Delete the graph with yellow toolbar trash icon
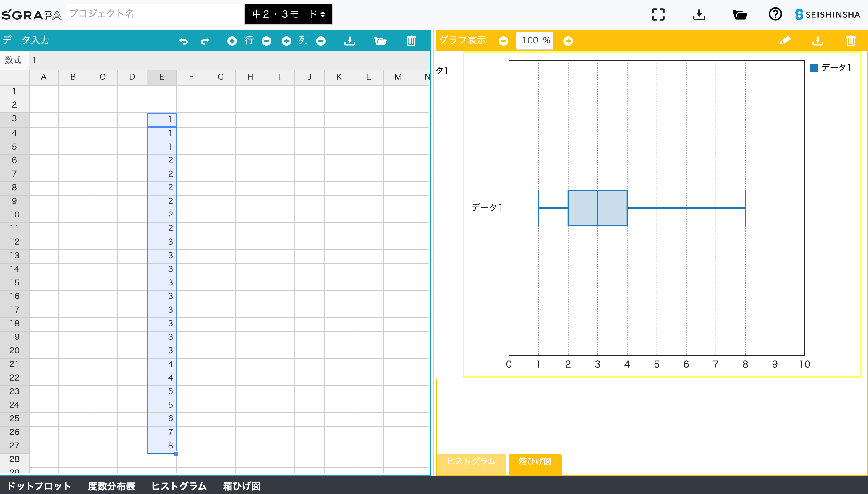868x494 pixels. 851,40
